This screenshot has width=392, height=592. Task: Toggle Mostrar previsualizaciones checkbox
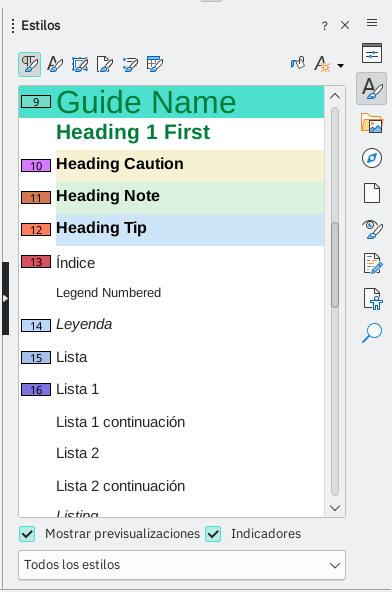[27, 534]
